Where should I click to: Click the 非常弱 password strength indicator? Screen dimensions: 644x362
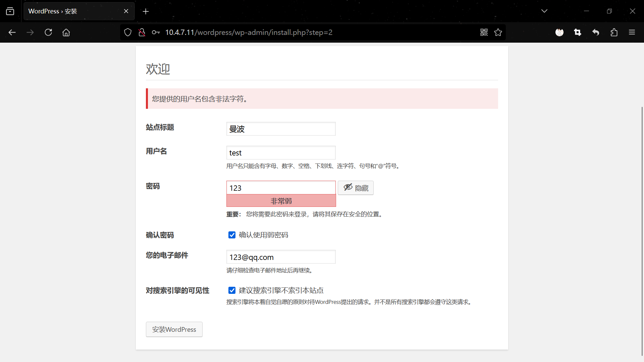pyautogui.click(x=281, y=201)
